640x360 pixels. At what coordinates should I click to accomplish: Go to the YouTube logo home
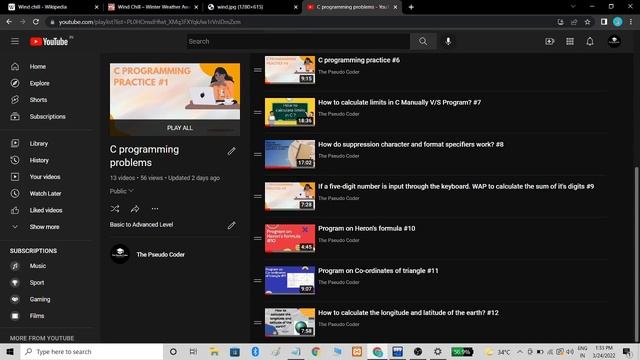click(x=49, y=41)
